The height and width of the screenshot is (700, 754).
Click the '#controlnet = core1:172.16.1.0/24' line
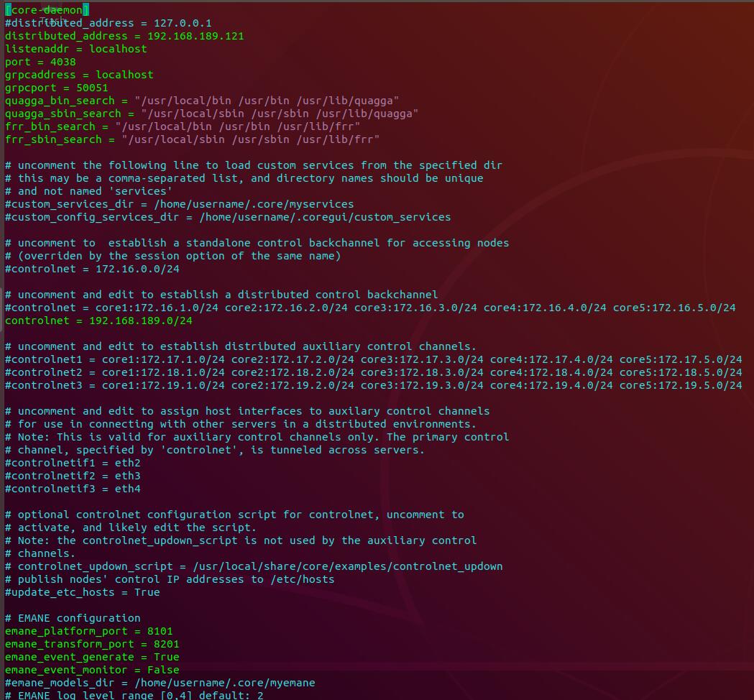coord(370,308)
